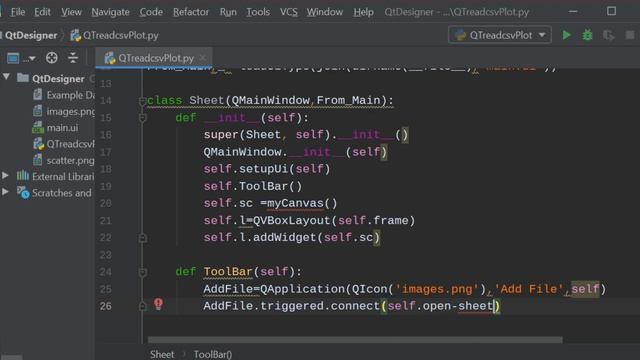Click 'images.png' string on line 25
Viewport: 640px width, 360px height.
tap(436, 289)
